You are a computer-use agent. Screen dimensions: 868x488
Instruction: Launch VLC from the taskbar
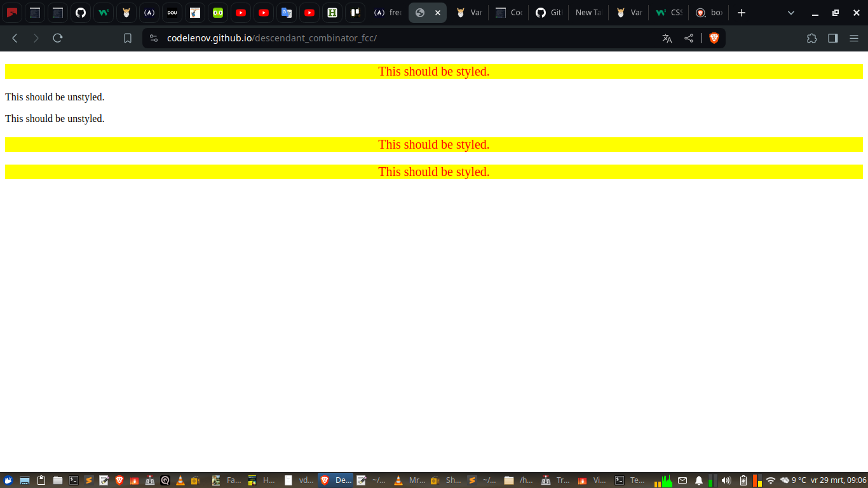coord(180,480)
